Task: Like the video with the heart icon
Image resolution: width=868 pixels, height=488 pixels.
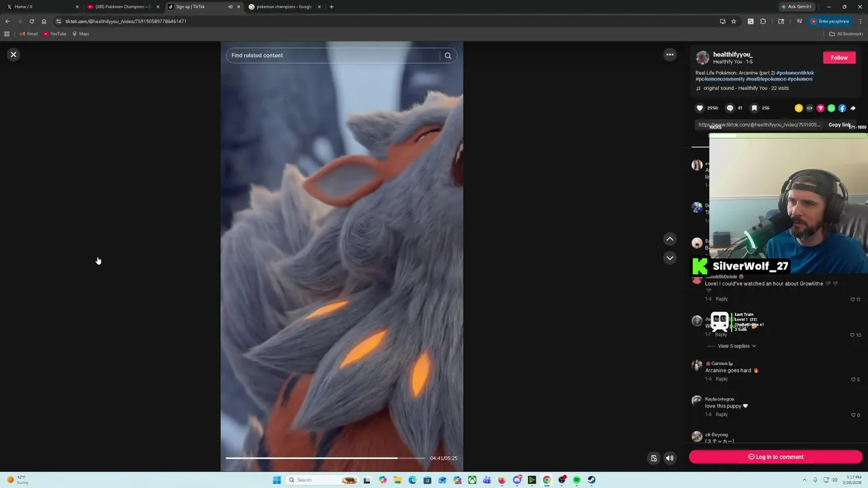Action: click(x=700, y=108)
